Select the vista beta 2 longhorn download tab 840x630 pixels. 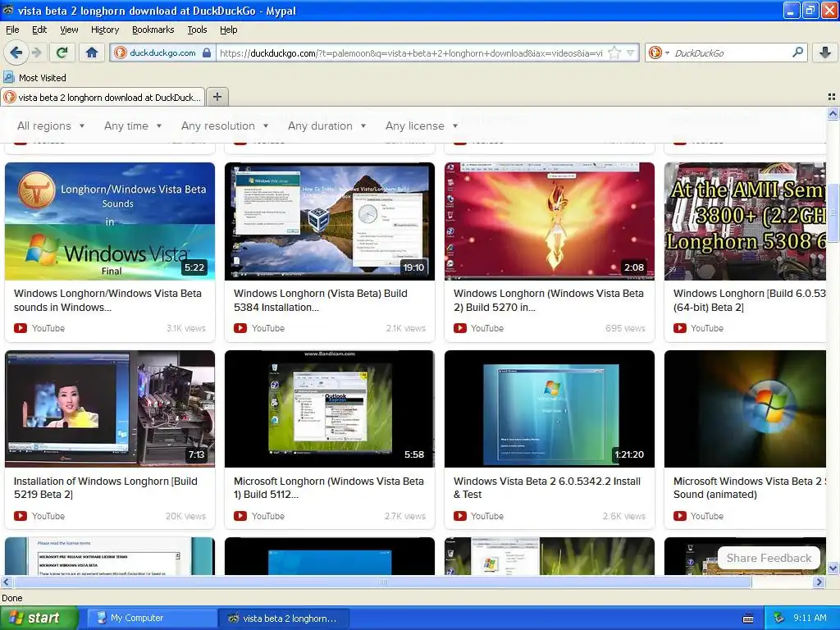coord(103,98)
